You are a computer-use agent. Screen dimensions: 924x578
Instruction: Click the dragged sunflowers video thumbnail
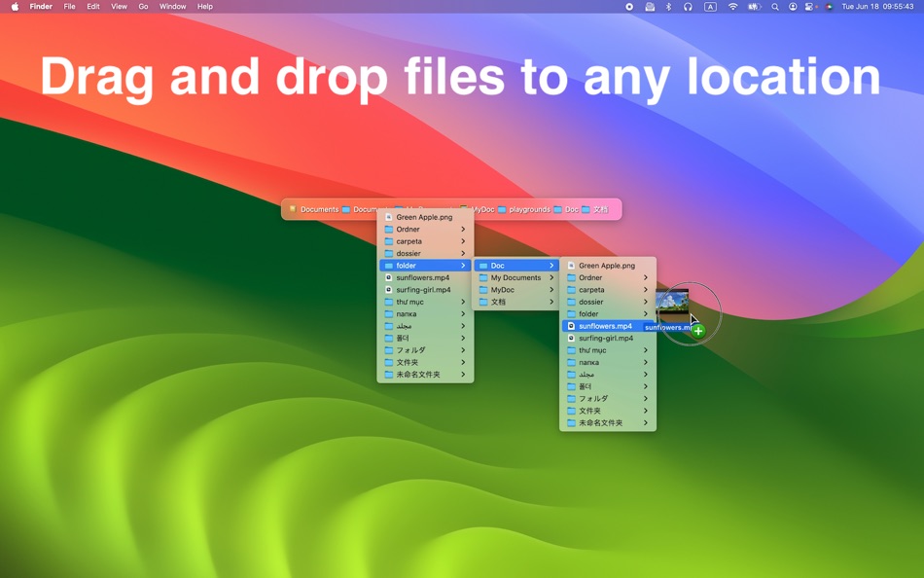672,303
